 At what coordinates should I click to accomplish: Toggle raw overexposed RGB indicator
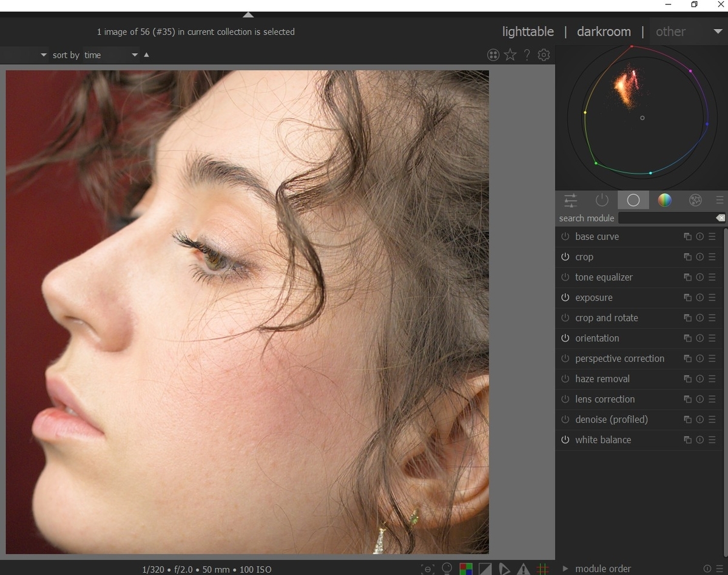tap(466, 569)
